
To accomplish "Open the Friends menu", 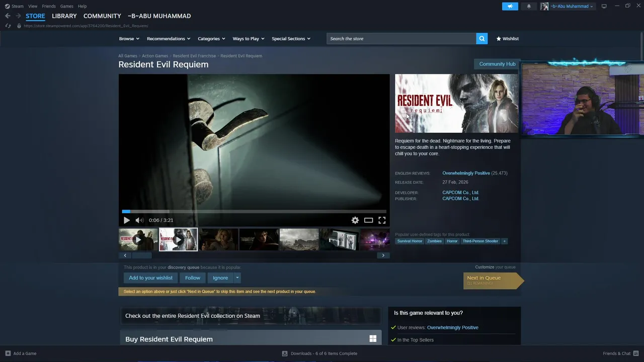I will tap(49, 6).
